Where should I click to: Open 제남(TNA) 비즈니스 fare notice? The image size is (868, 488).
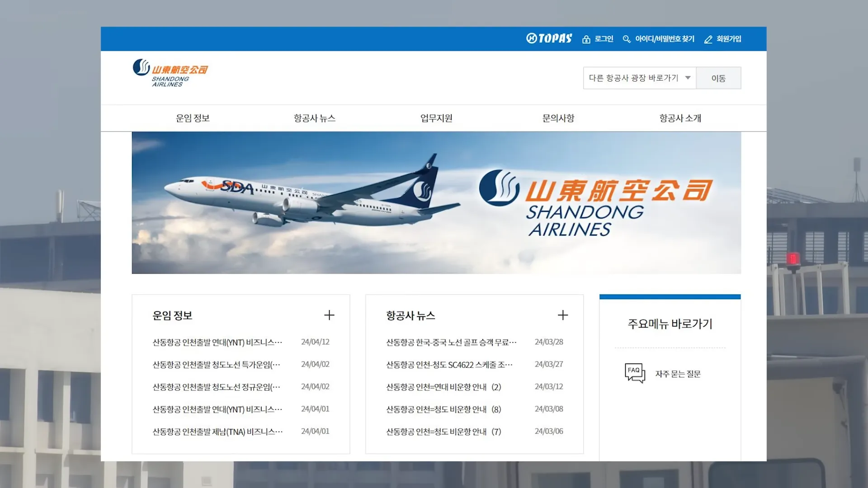click(x=217, y=432)
